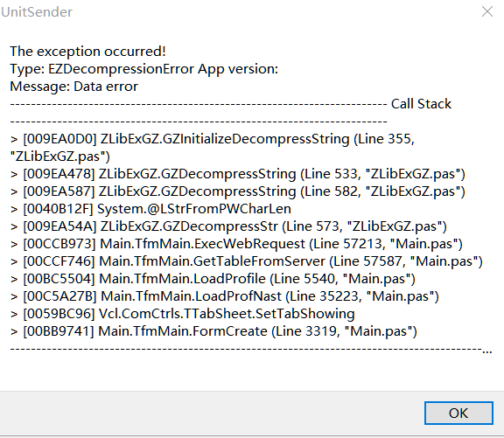504x438 pixels.
Task: Click the OK button
Action: 458,413
